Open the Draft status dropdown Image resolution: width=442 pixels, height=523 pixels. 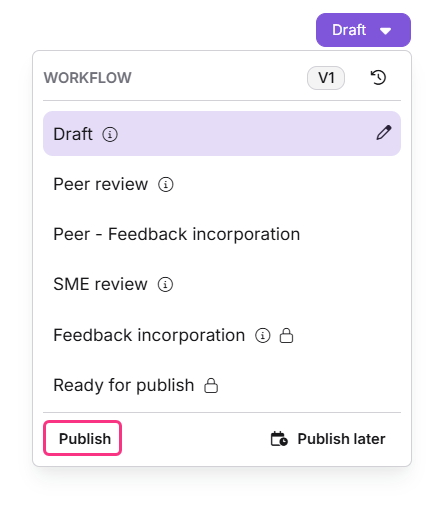click(x=363, y=30)
